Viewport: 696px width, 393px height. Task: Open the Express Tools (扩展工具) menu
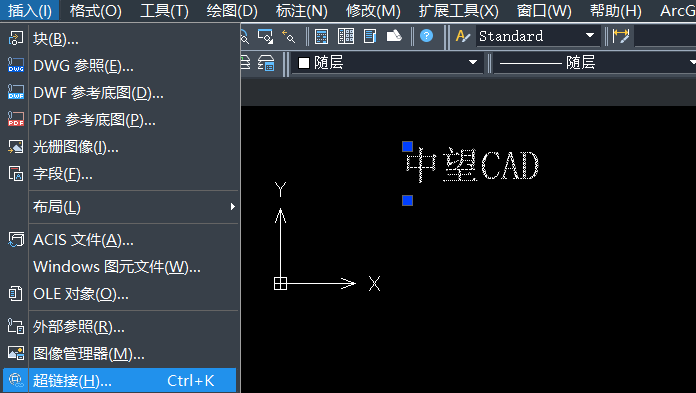459,10
